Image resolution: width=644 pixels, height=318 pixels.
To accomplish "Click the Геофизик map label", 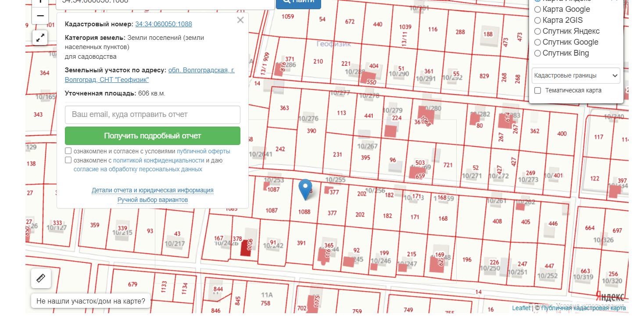I will (x=333, y=44).
